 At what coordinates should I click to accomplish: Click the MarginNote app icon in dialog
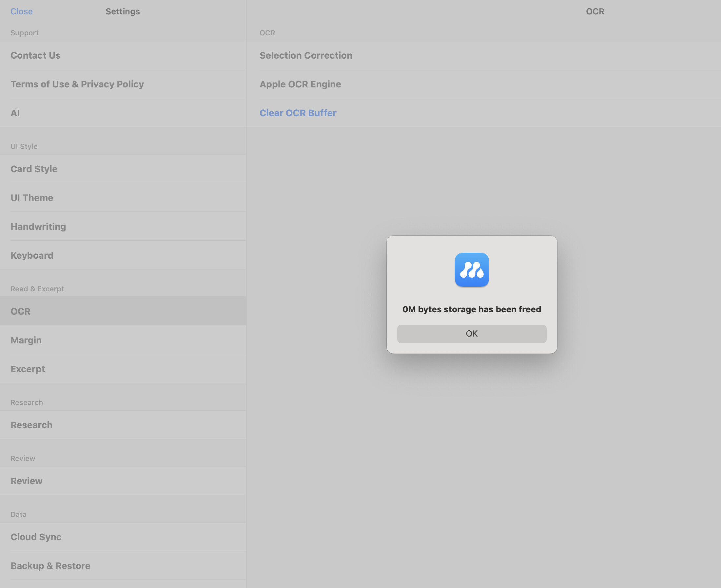472,270
